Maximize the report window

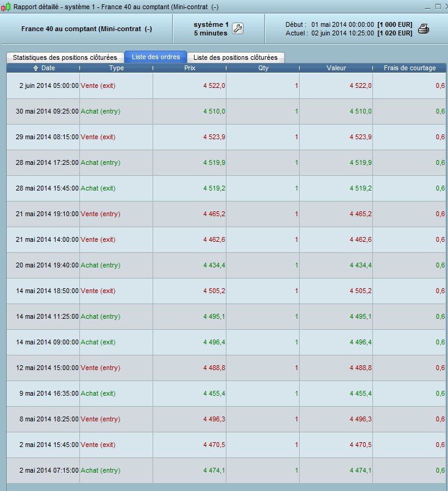coord(438,7)
